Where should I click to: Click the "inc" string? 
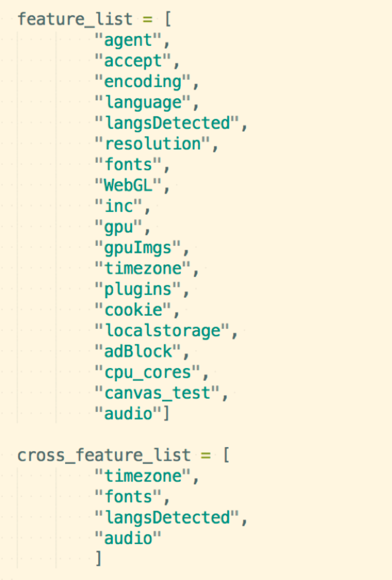118,206
